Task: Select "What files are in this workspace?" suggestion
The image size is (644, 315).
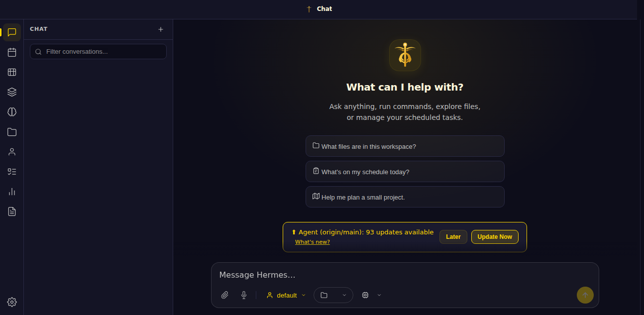Action: coord(405,146)
